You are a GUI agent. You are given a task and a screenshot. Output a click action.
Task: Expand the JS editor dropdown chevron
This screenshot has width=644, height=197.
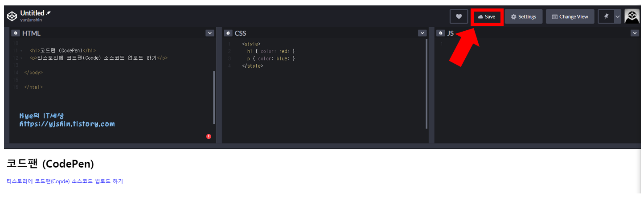(x=635, y=33)
